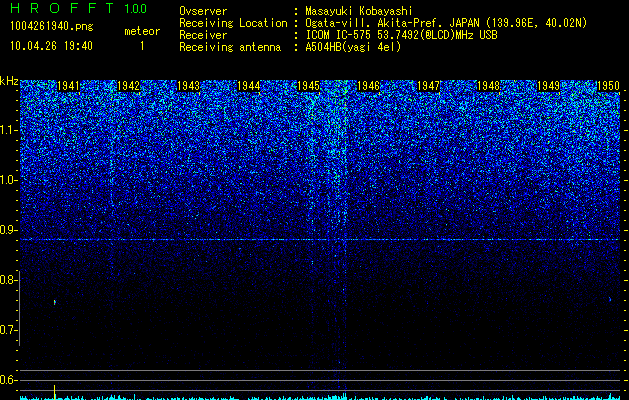Click the meteor echo spot near 1941
This screenshot has width=629, height=400.
(55, 302)
